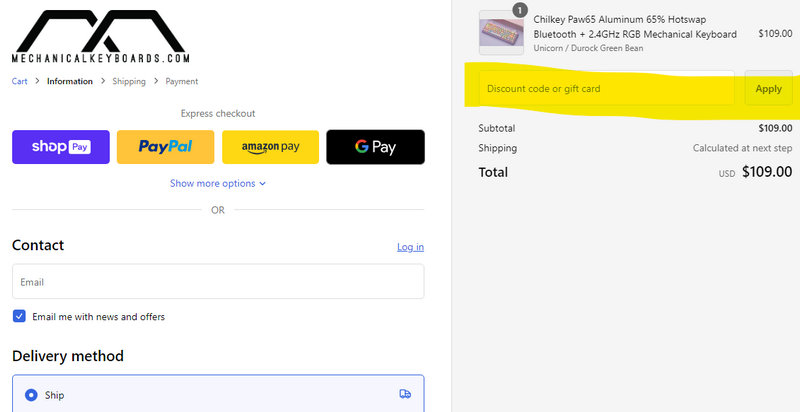
Task: Select the Payment breadcrumb step
Action: pos(182,82)
